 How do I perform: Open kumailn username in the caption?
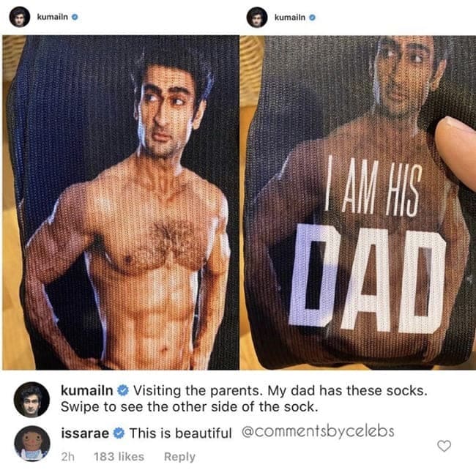coord(87,390)
